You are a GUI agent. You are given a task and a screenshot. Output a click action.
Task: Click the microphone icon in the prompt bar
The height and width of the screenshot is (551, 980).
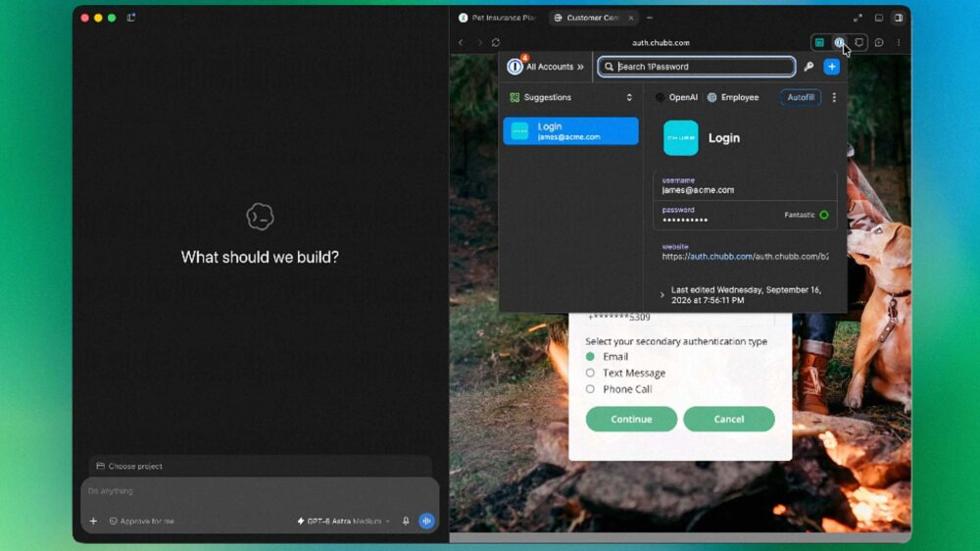(x=406, y=521)
